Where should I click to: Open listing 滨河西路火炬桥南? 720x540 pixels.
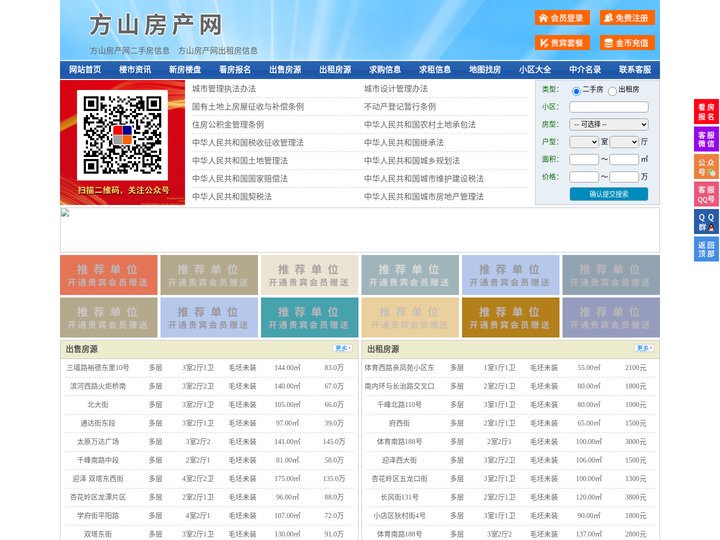98,386
